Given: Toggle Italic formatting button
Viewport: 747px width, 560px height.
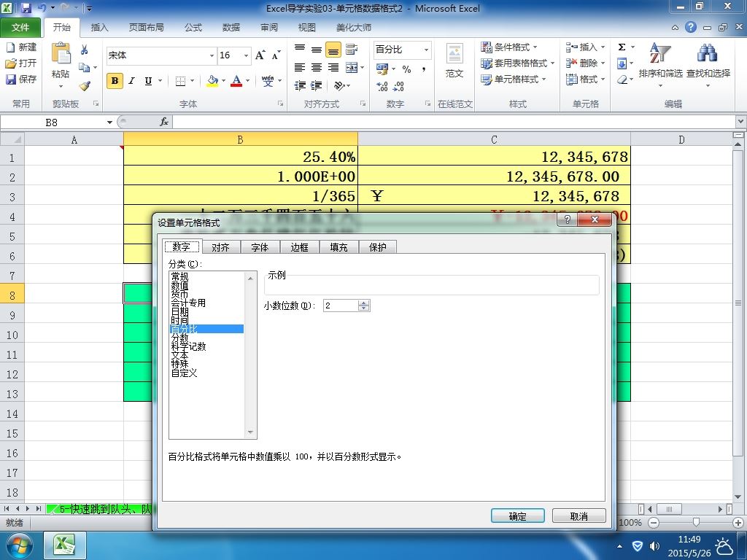Looking at the screenshot, I should pyautogui.click(x=131, y=81).
